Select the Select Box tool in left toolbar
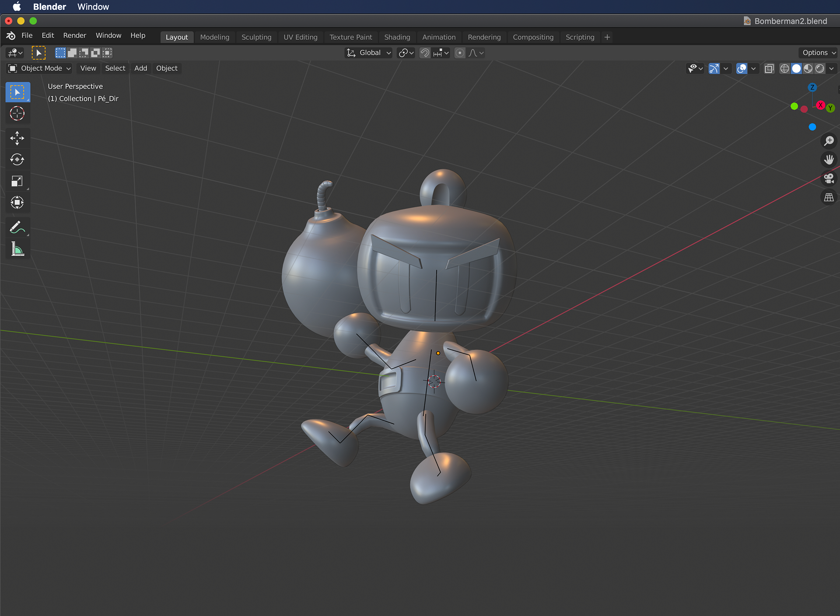 point(17,92)
